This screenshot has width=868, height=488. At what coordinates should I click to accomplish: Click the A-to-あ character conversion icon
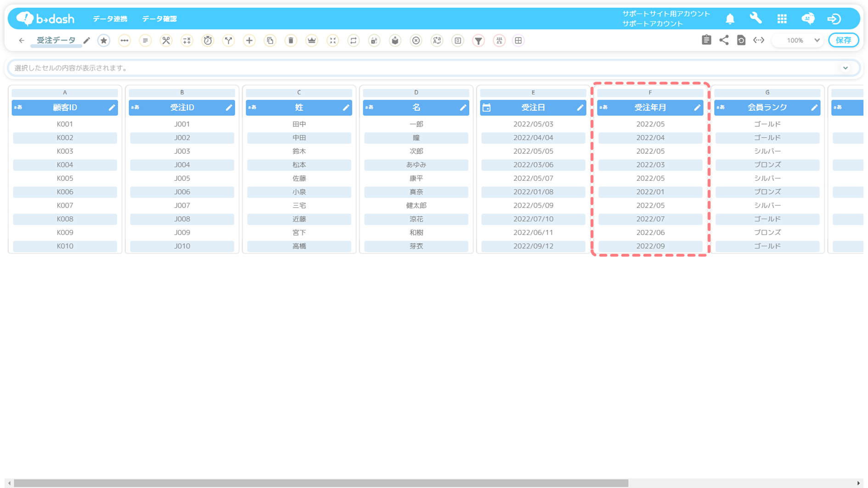pos(437,40)
